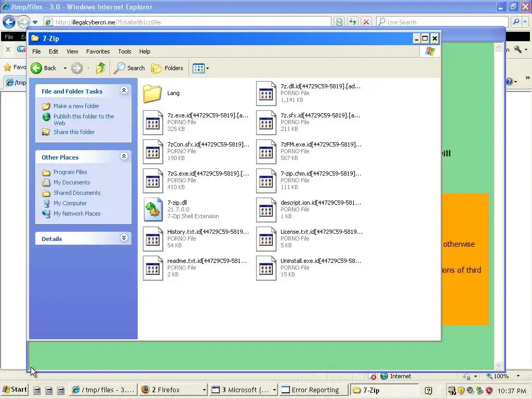Expand the Details panel
Image resolution: width=532 pixels, height=399 pixels.
124,237
